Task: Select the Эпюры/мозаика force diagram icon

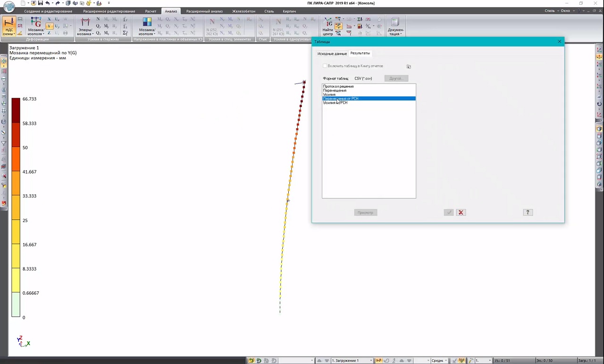Action: [x=85, y=26]
